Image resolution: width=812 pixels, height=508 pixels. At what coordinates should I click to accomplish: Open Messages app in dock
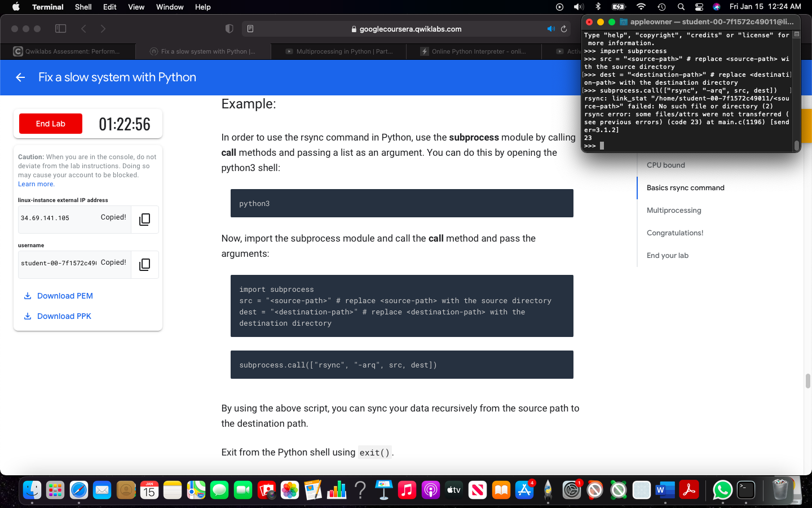[219, 490]
